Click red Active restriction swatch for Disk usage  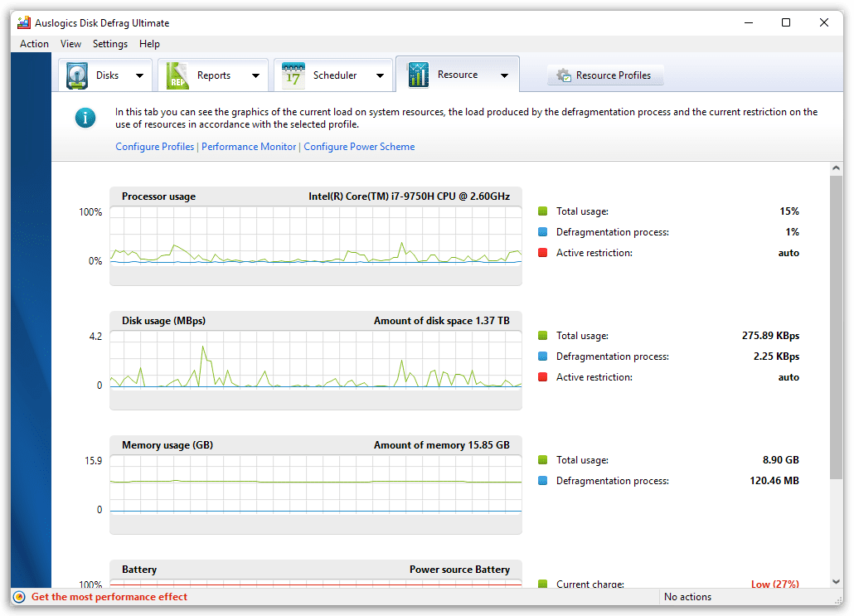(x=542, y=377)
